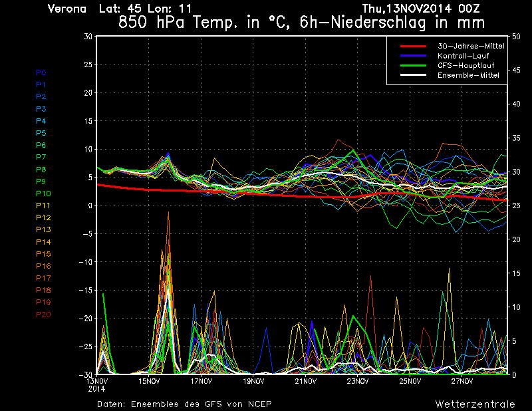Click the green GFS-Hauptlauf legend line
Image resolution: width=532 pixels, height=411 pixels.
click(x=413, y=65)
